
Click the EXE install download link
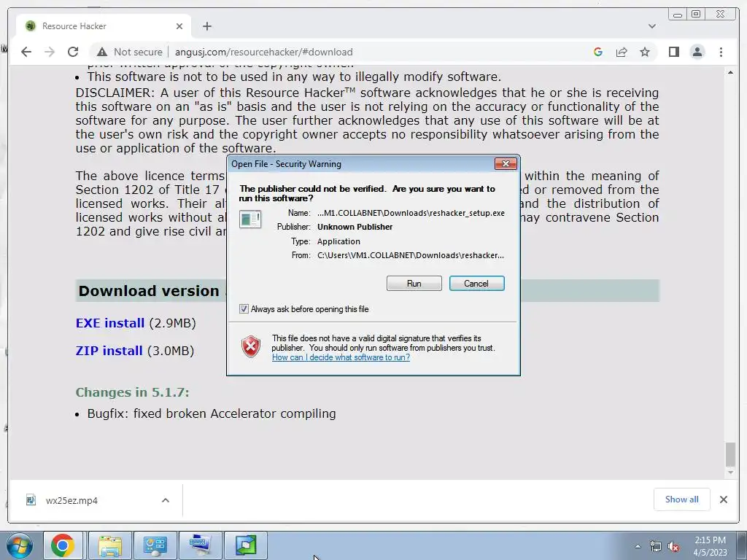pyautogui.click(x=110, y=323)
